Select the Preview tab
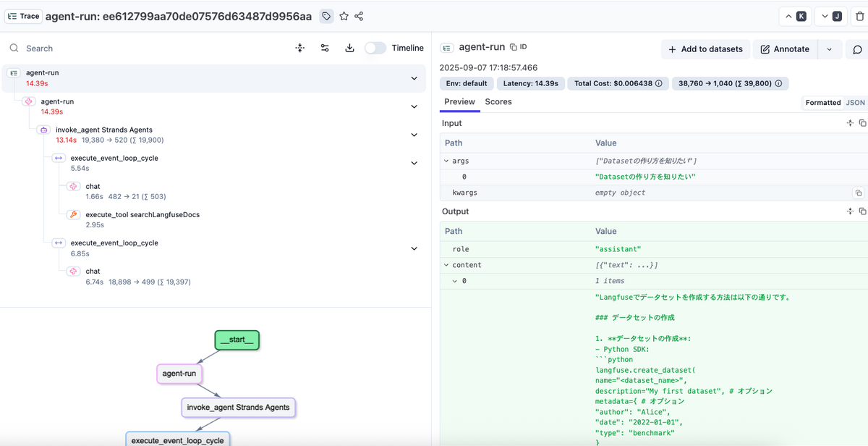The width and height of the screenshot is (868, 446). click(x=459, y=102)
